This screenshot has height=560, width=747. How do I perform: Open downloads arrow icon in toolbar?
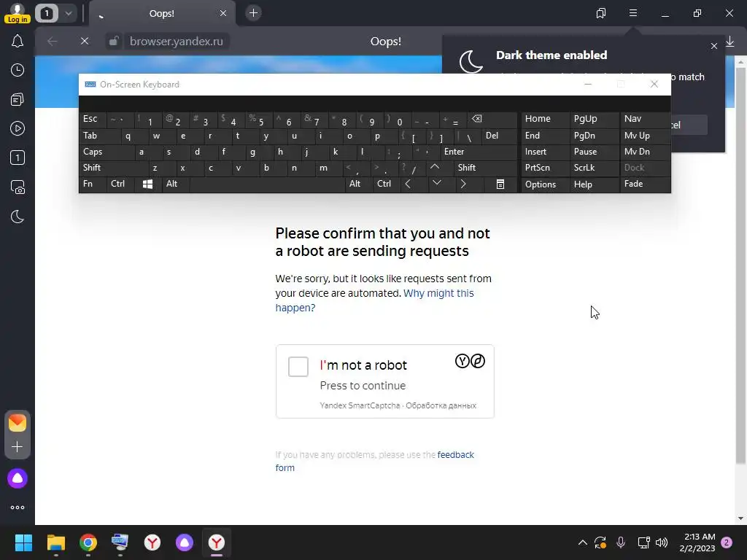[x=729, y=42]
